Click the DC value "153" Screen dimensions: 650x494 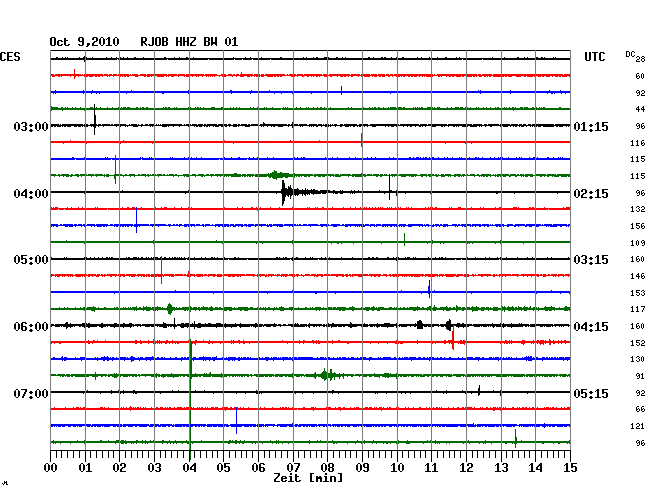click(x=638, y=293)
